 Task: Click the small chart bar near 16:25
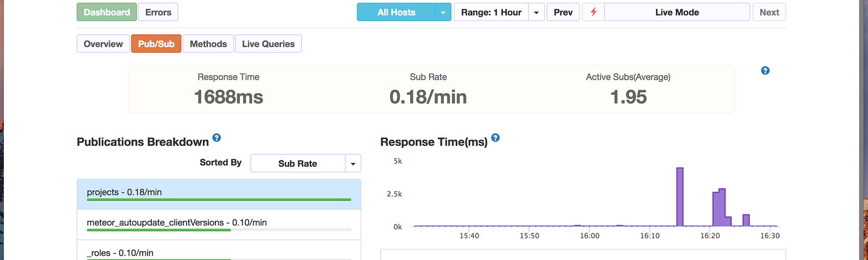point(746,220)
